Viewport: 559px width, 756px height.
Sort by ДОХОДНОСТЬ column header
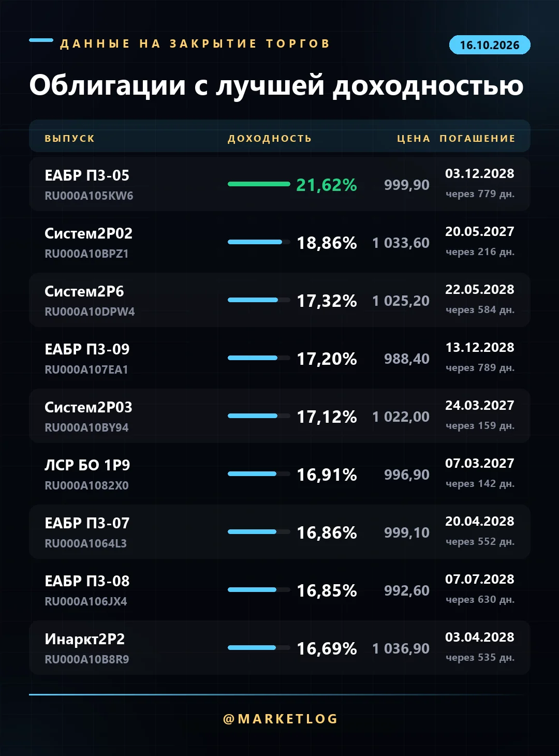[x=270, y=139]
